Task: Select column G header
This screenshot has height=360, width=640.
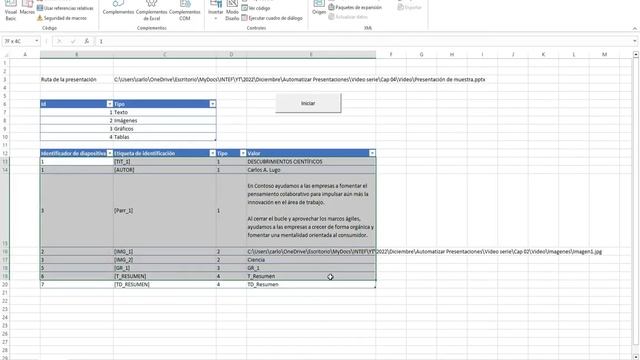Action: point(421,54)
